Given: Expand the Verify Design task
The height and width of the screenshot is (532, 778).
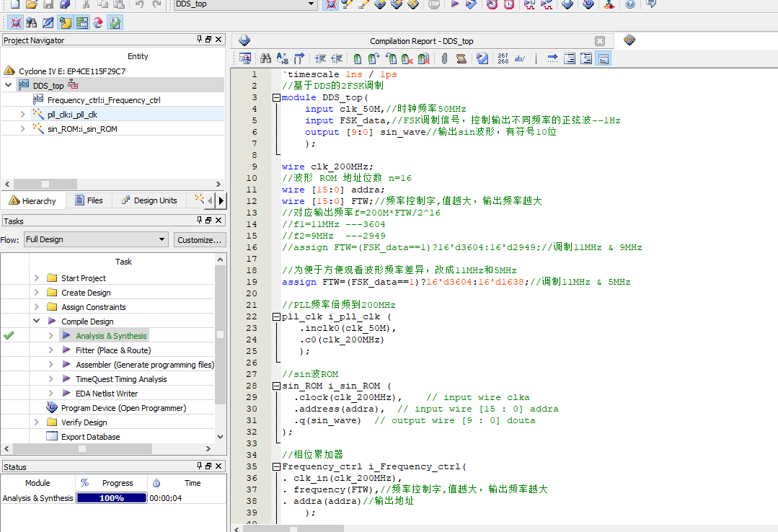Looking at the screenshot, I should (x=36, y=422).
